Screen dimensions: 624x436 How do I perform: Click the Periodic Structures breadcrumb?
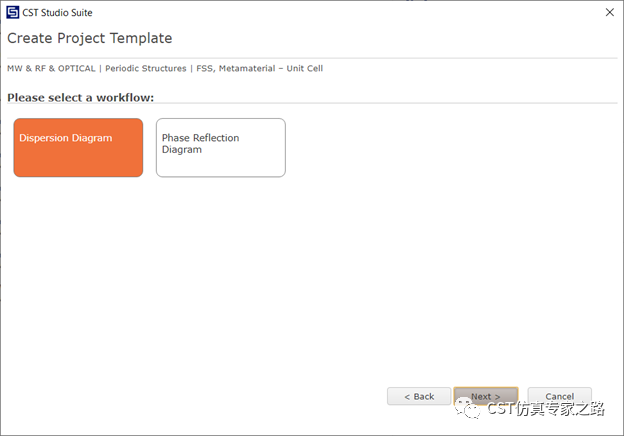point(143,69)
